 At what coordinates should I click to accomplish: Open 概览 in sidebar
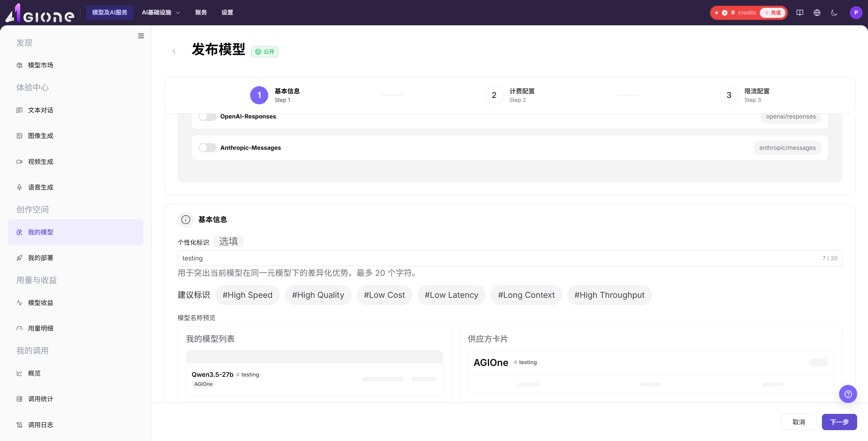click(x=76, y=373)
